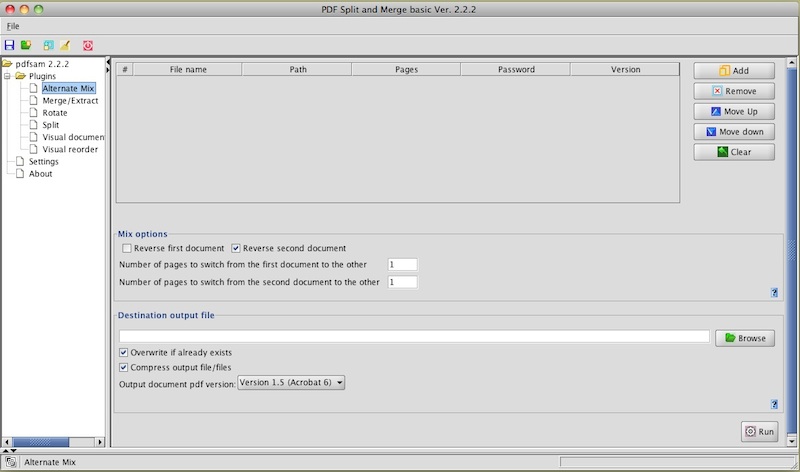The height and width of the screenshot is (472, 800).
Task: Click the Add button
Action: 734,71
